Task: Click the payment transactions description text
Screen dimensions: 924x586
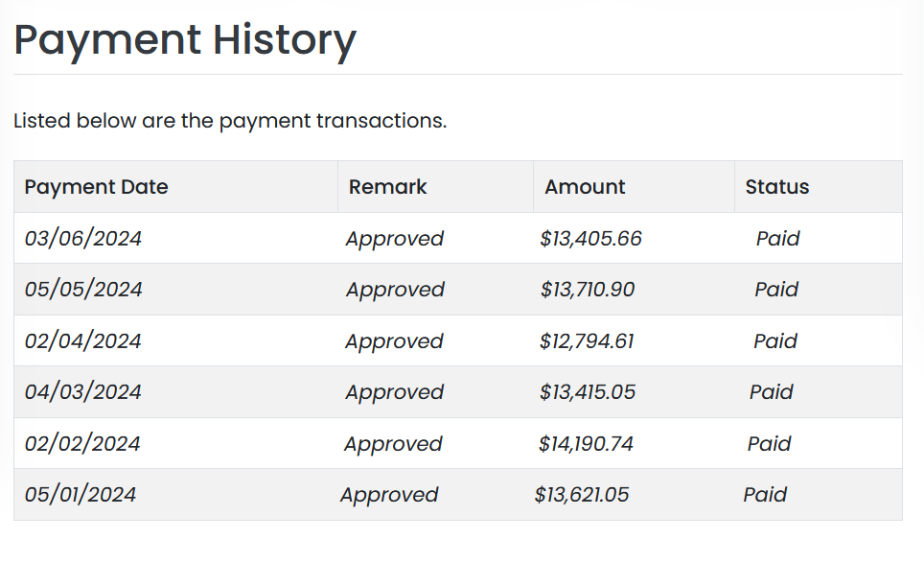Action: (230, 122)
